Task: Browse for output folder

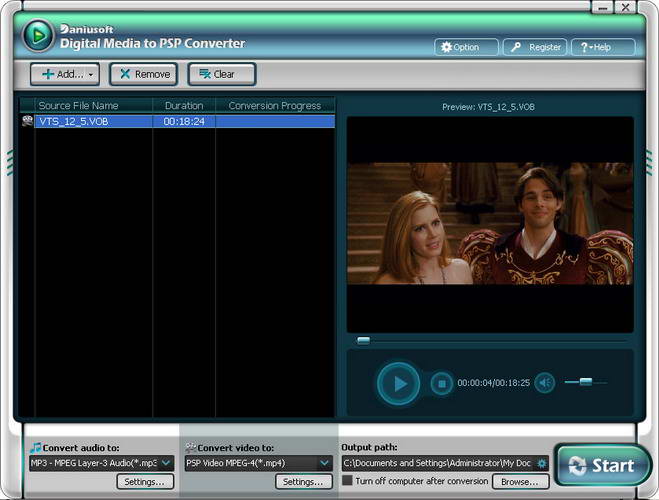Action: (520, 482)
